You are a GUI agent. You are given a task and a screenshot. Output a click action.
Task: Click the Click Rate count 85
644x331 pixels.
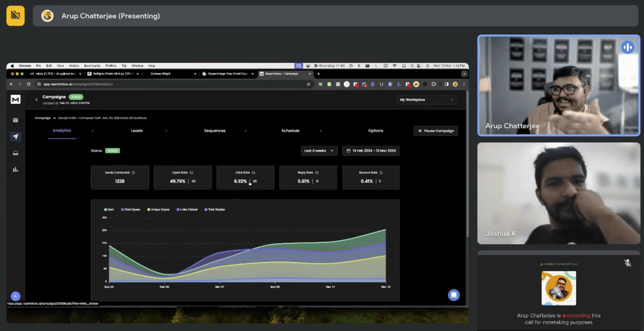(255, 181)
